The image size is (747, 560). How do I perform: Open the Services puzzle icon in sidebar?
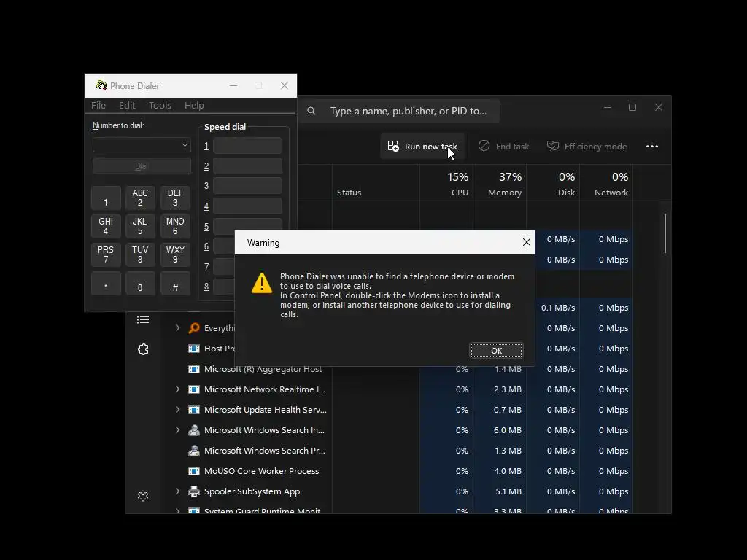[143, 349]
